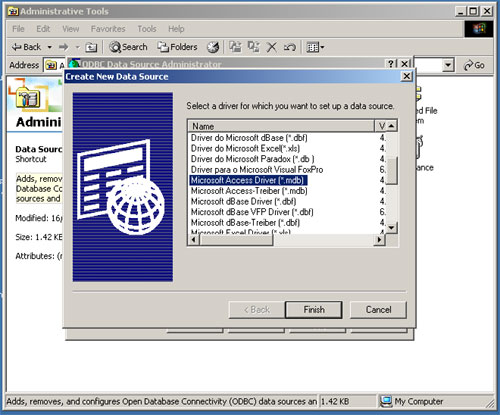Click the Copy To icon in toolbar
The image size is (500, 415).
pos(254,47)
